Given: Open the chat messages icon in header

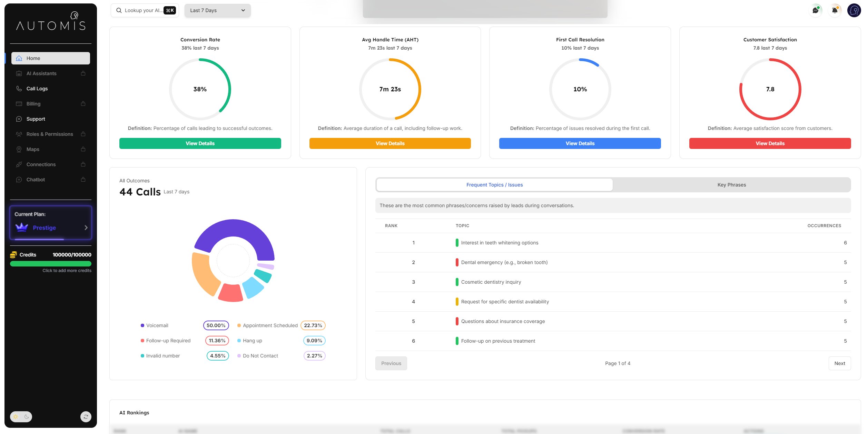Looking at the screenshot, I should 816,10.
